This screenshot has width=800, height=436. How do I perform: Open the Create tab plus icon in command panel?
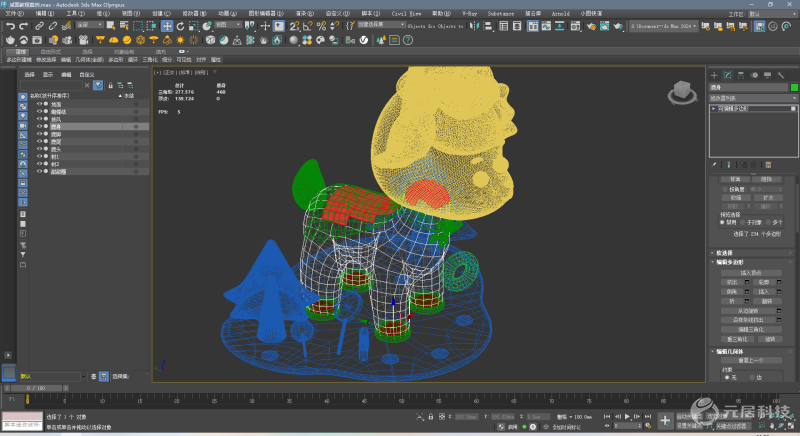point(714,75)
